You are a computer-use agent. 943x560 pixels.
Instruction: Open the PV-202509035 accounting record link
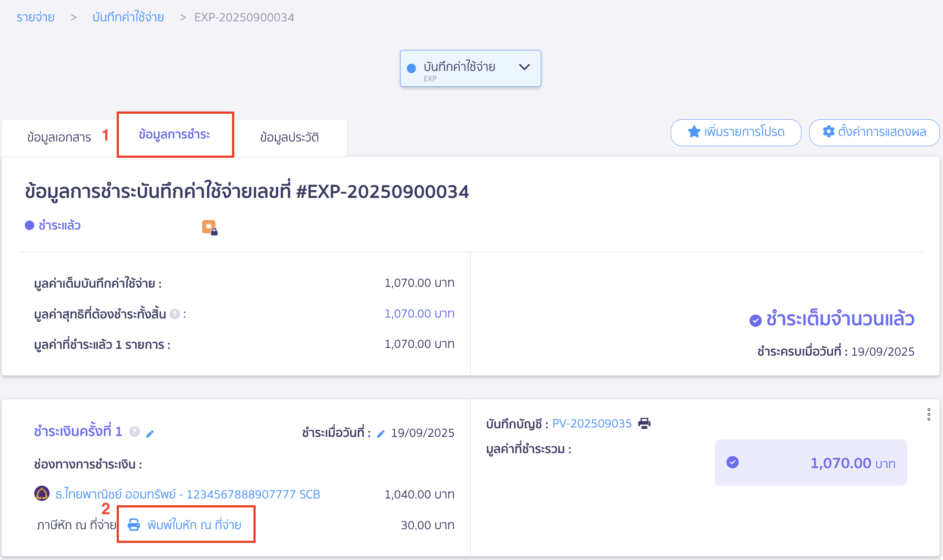tap(592, 424)
